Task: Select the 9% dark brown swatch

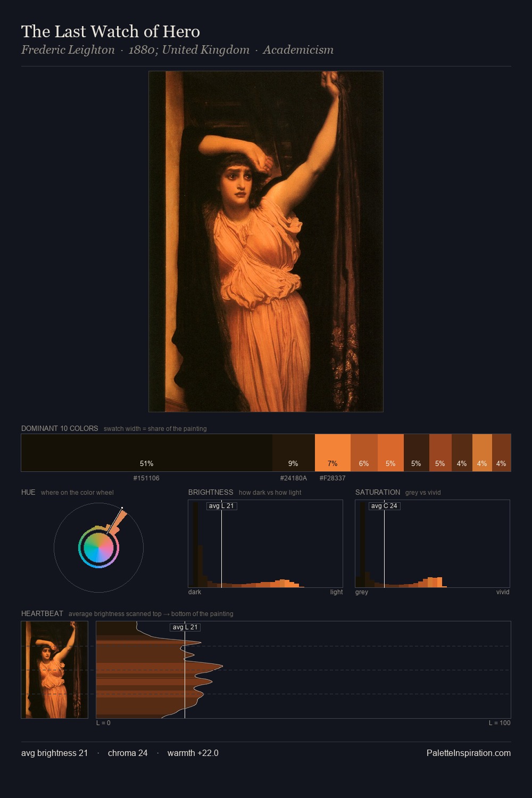Action: (294, 453)
